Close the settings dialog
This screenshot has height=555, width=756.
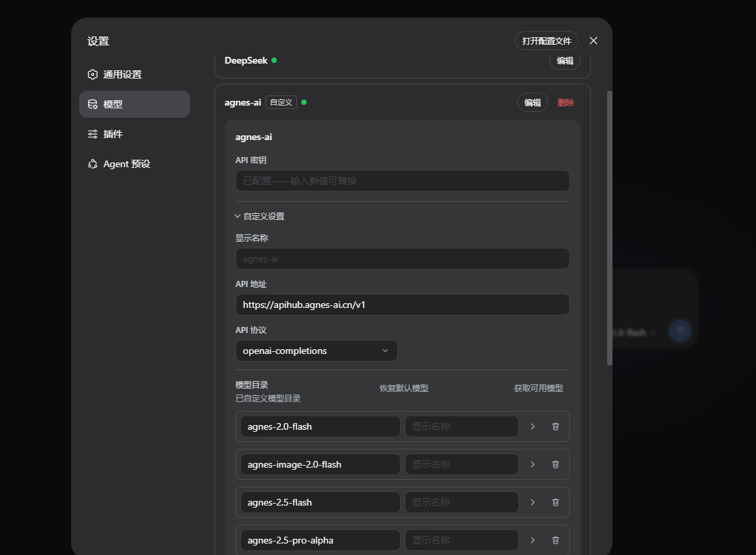tap(594, 41)
